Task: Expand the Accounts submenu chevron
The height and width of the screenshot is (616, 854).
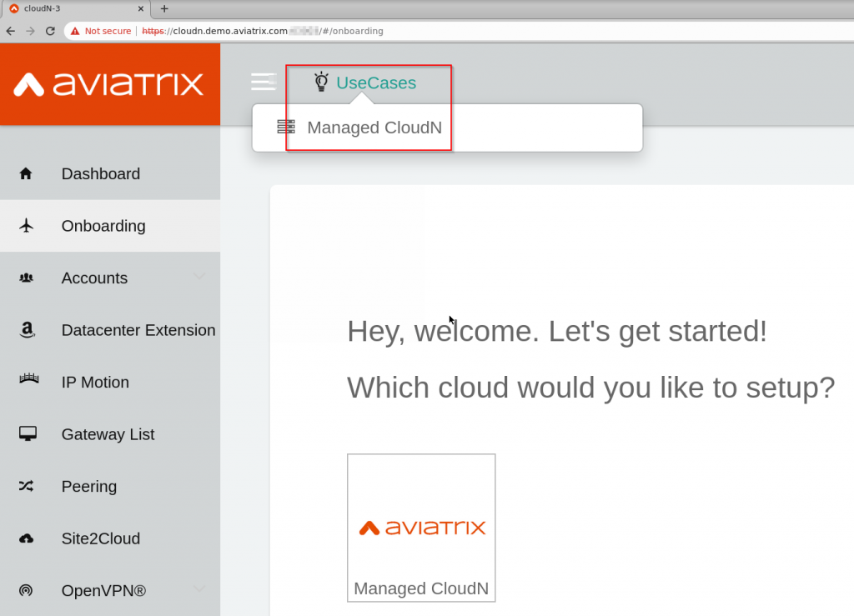Action: click(200, 276)
